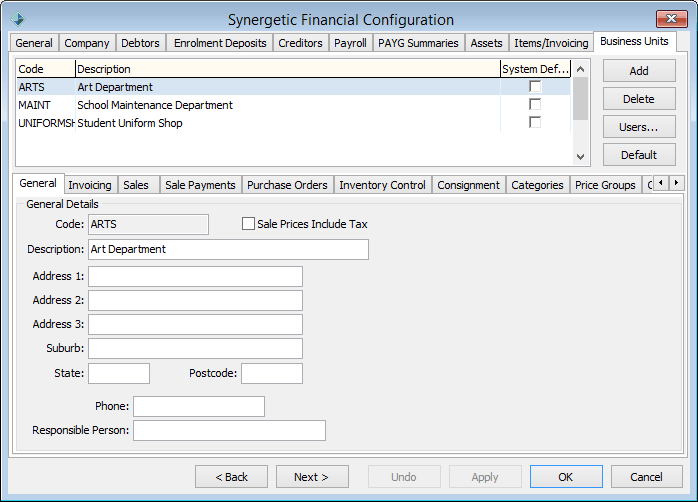The width and height of the screenshot is (698, 502).
Task: Click the Address 3 input field
Action: 195,324
